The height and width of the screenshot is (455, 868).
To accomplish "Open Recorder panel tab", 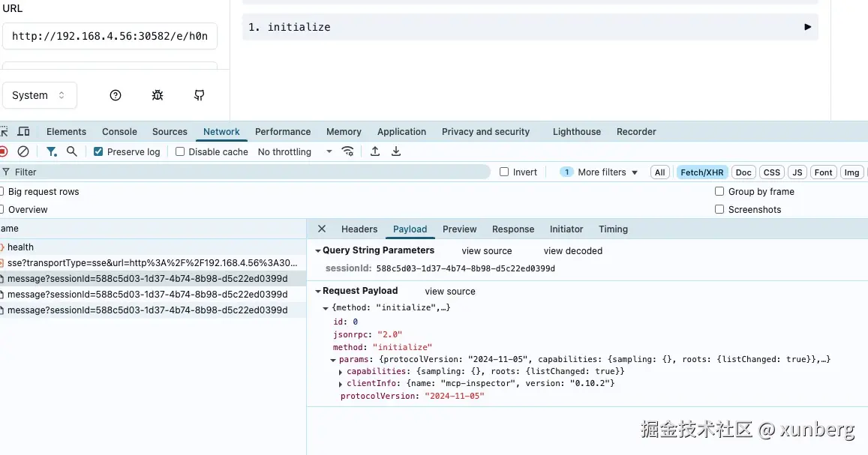I will pyautogui.click(x=637, y=132).
